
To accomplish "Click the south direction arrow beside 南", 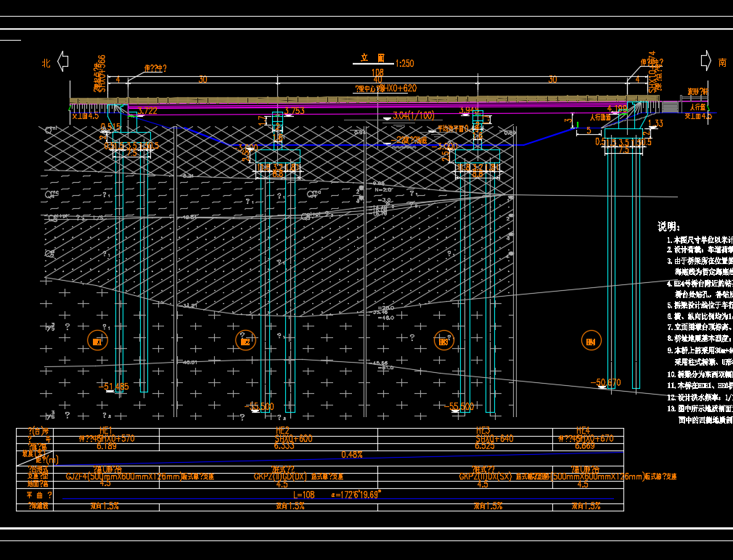I will coord(706,61).
